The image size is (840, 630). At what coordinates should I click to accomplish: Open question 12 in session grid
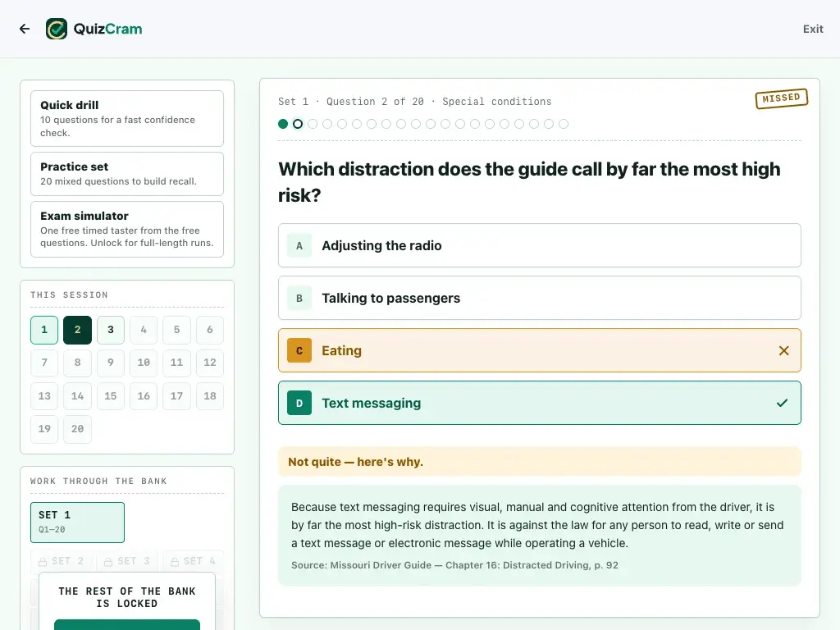tap(210, 363)
